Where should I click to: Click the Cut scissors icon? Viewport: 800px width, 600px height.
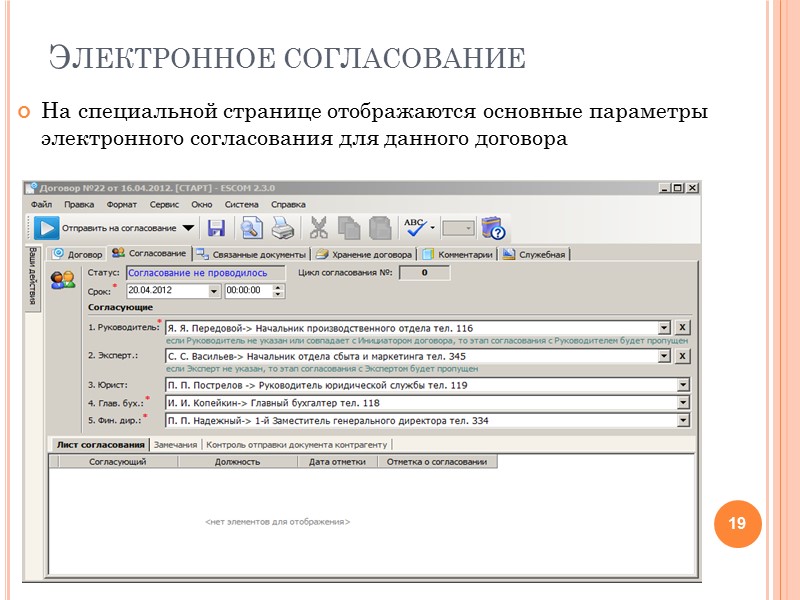pos(319,228)
